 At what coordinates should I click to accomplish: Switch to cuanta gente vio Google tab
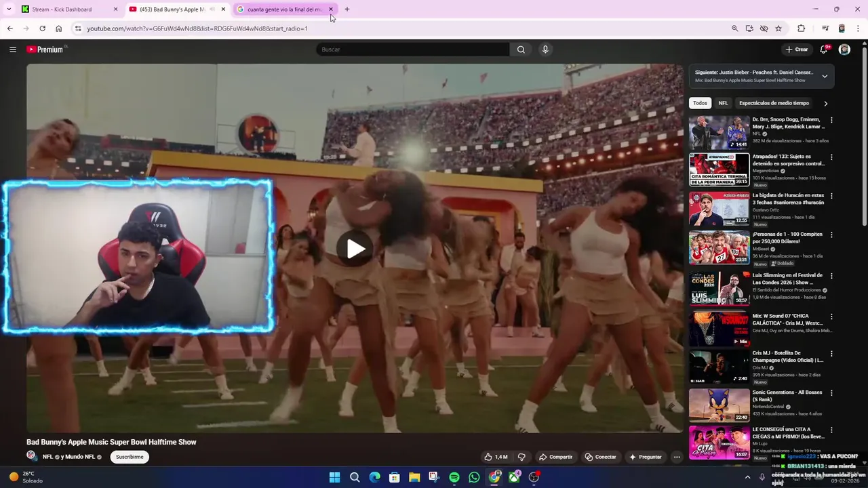click(x=284, y=9)
